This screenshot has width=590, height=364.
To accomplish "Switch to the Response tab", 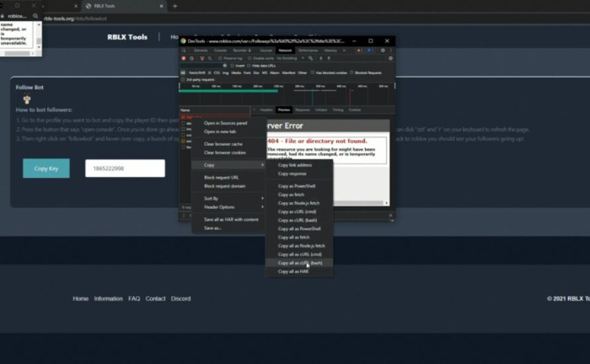I will click(303, 110).
